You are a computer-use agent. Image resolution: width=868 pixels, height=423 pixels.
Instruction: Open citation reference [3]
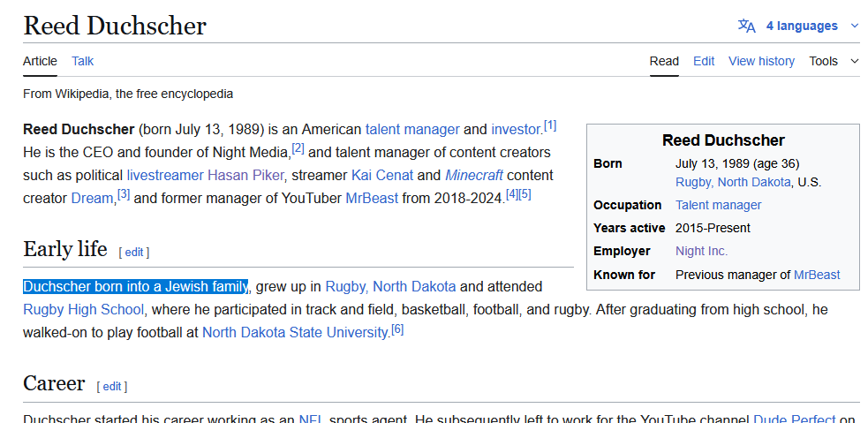coord(124,194)
